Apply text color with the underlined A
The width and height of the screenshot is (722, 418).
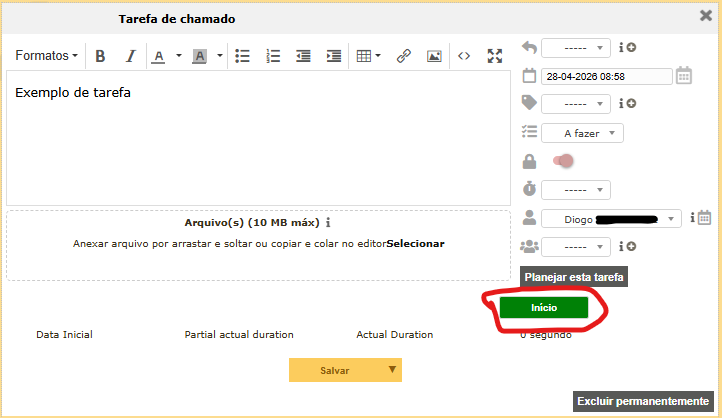158,57
